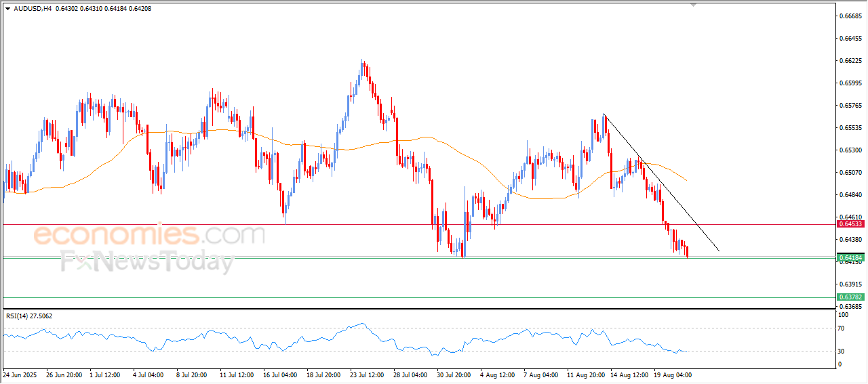Click the 23 Jul 12:00 time label
Image resolution: width=868 pixels, height=384 pixels.
click(367, 374)
